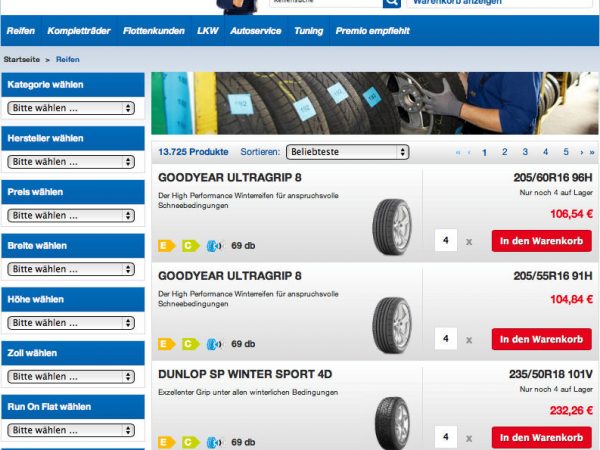Viewport: 600px width, 450px height.
Task: Open the Flottenkunden menu
Action: [x=154, y=31]
